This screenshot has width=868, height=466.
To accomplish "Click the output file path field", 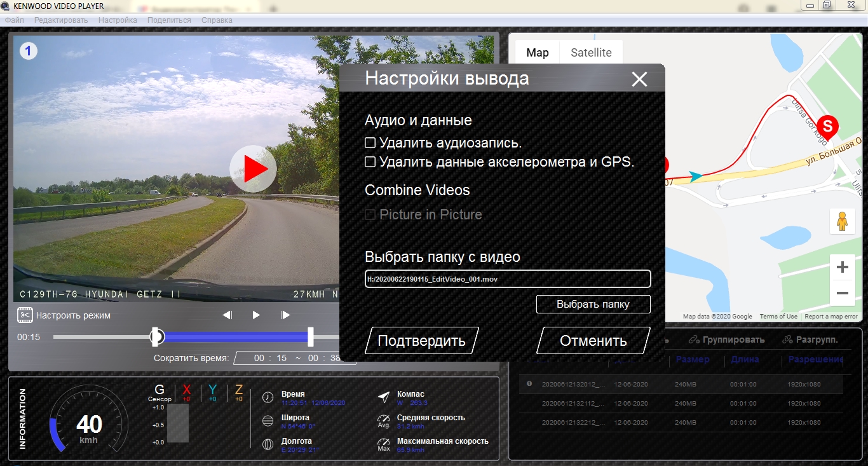I will 507,279.
